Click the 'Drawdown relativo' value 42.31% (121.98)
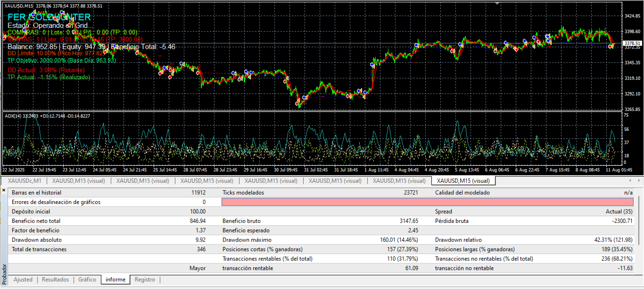The width and height of the screenshot is (644, 289). (614, 240)
